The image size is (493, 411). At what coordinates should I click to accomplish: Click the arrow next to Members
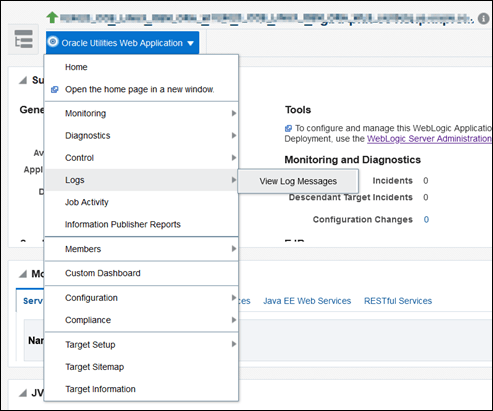234,249
